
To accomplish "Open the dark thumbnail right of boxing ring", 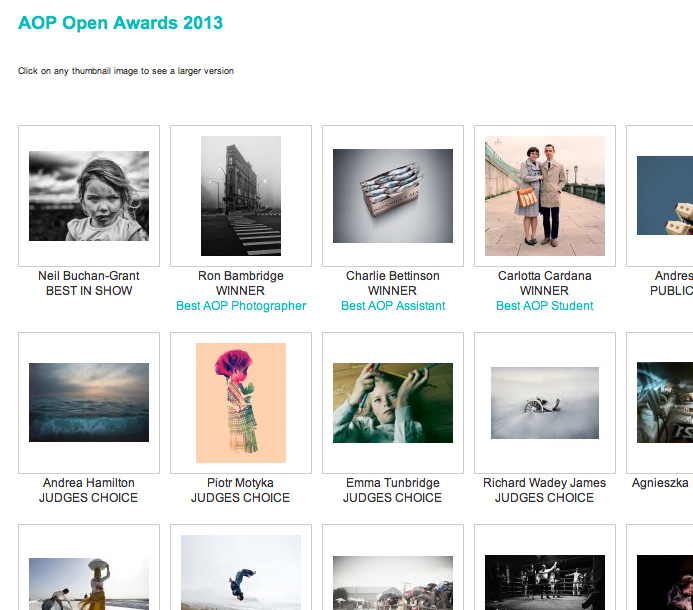I will (665, 583).
